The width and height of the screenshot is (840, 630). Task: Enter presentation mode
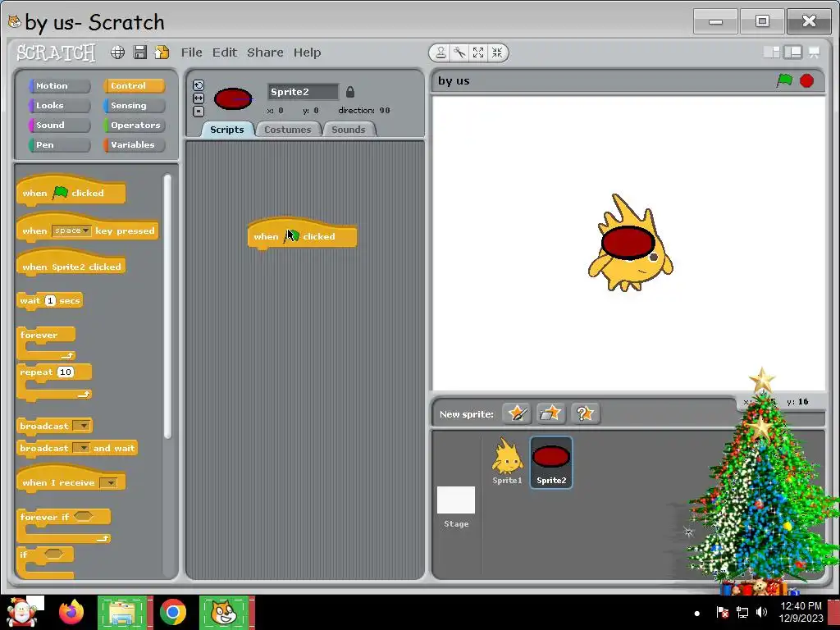(815, 52)
